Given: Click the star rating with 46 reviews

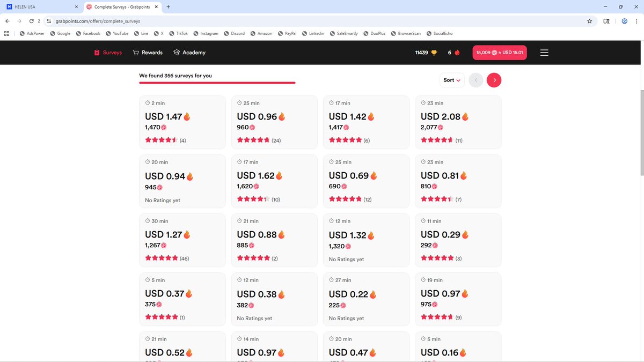Looking at the screenshot, I should [162, 258].
